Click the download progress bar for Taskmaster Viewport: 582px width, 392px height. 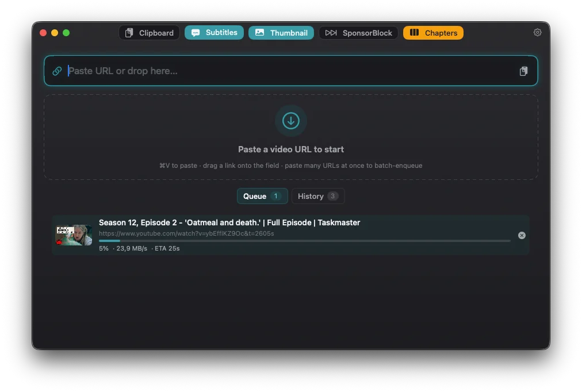[304, 241]
